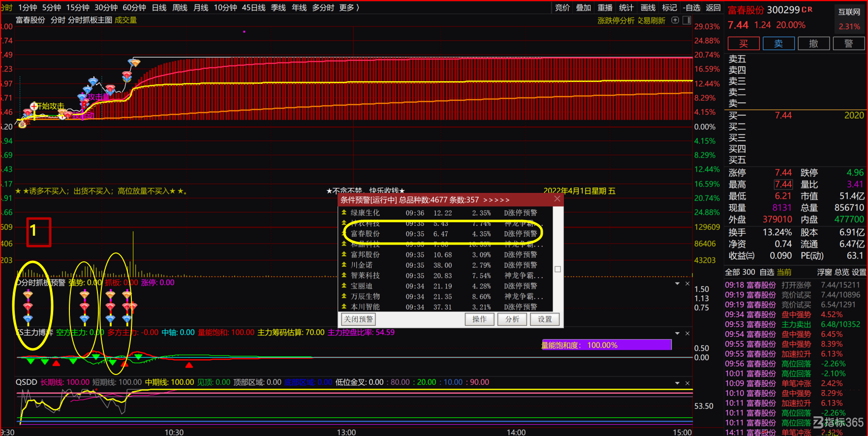Screen dimensions: 868x436
Task: Click the 交易刷新 link
Action: [651, 20]
